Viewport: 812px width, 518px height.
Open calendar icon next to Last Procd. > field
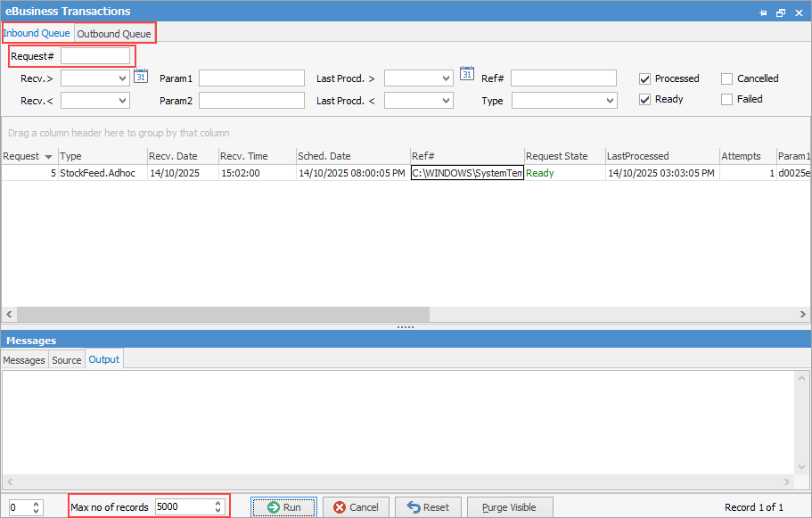coord(466,74)
